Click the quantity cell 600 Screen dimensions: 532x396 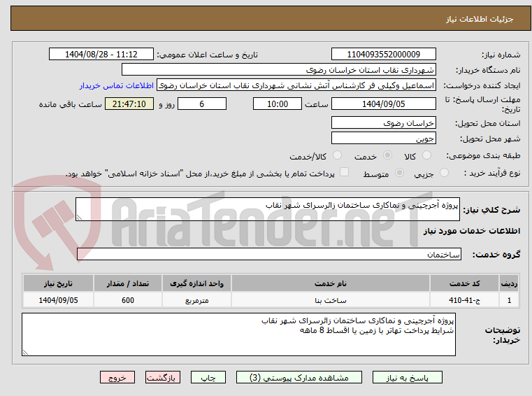(128, 300)
